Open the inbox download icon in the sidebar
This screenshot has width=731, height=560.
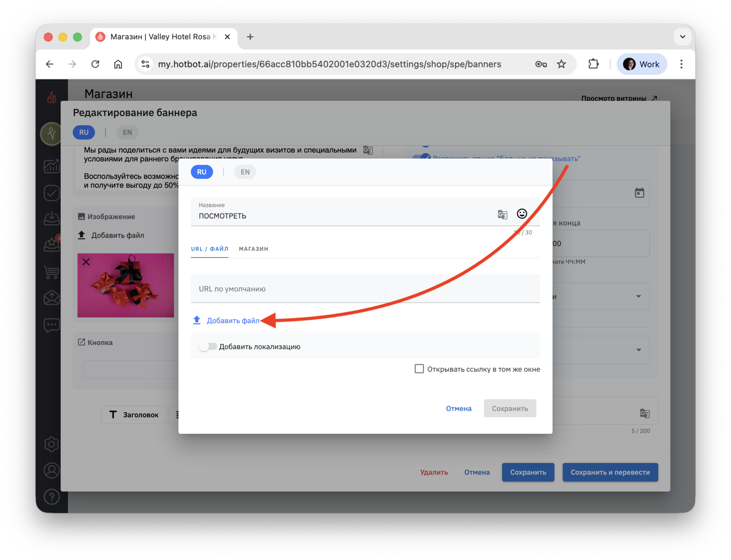tap(51, 219)
